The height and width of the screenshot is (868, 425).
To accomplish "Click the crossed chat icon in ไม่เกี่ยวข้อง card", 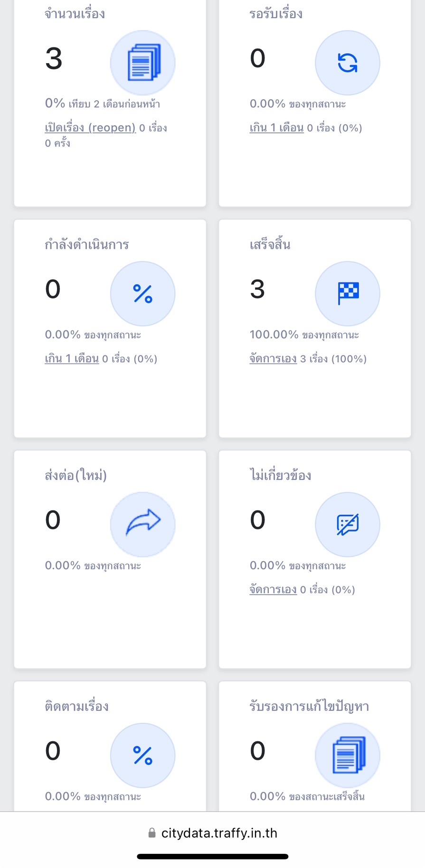I will (348, 524).
